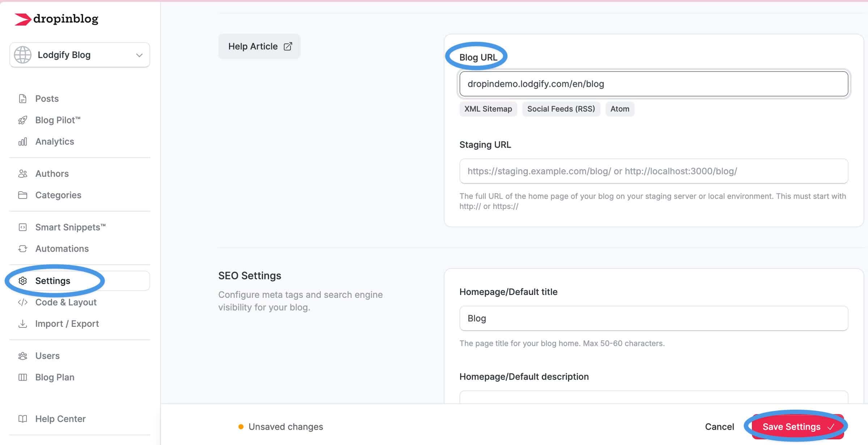The image size is (868, 445).
Task: Focus the Blog URL input field
Action: click(654, 84)
